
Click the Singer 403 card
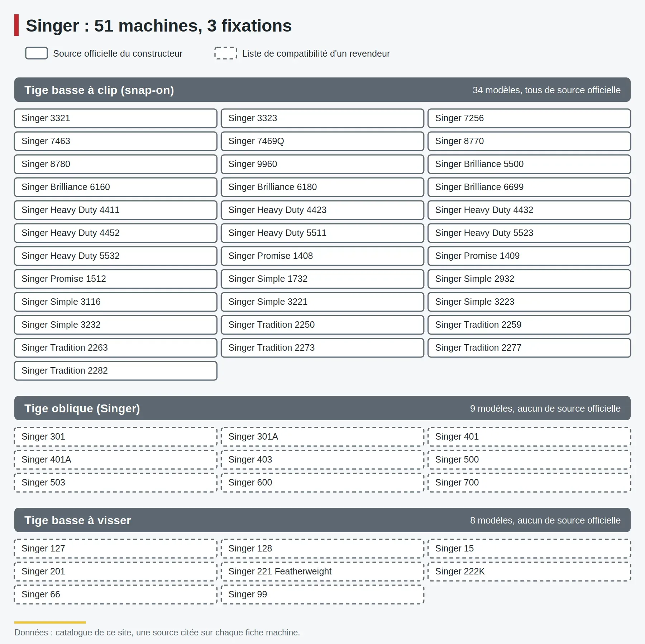click(322, 460)
